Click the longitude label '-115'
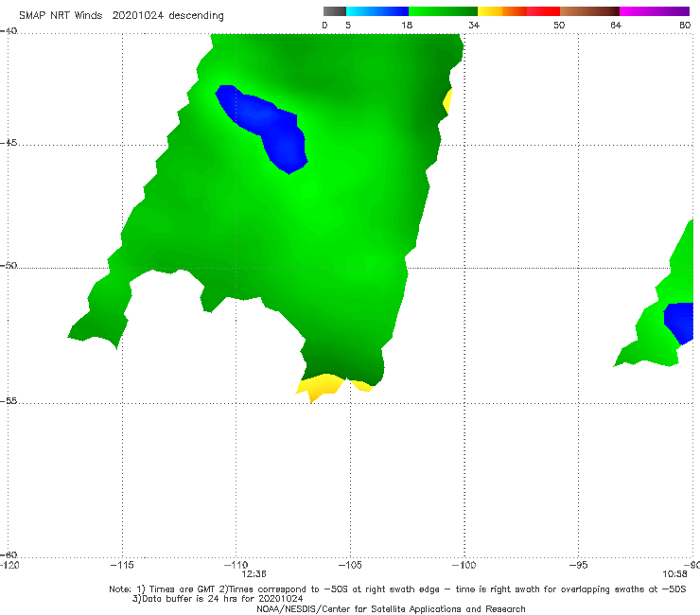This screenshot has height=615, width=700. [122, 565]
